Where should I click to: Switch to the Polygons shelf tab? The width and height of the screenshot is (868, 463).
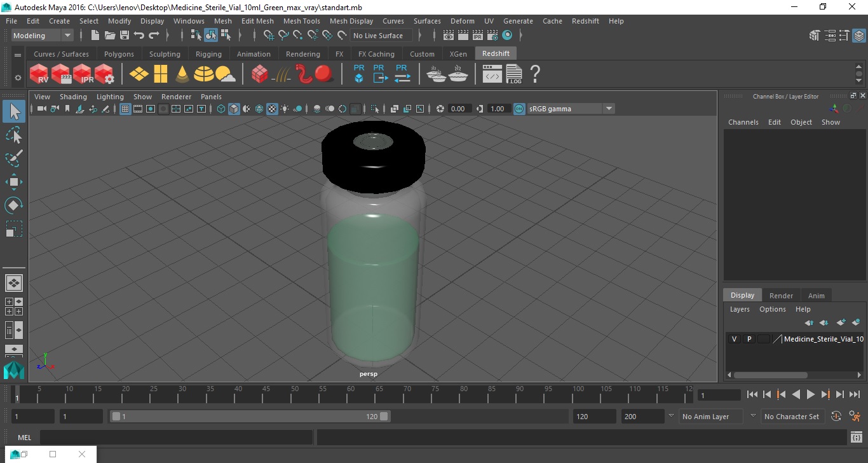click(x=119, y=54)
